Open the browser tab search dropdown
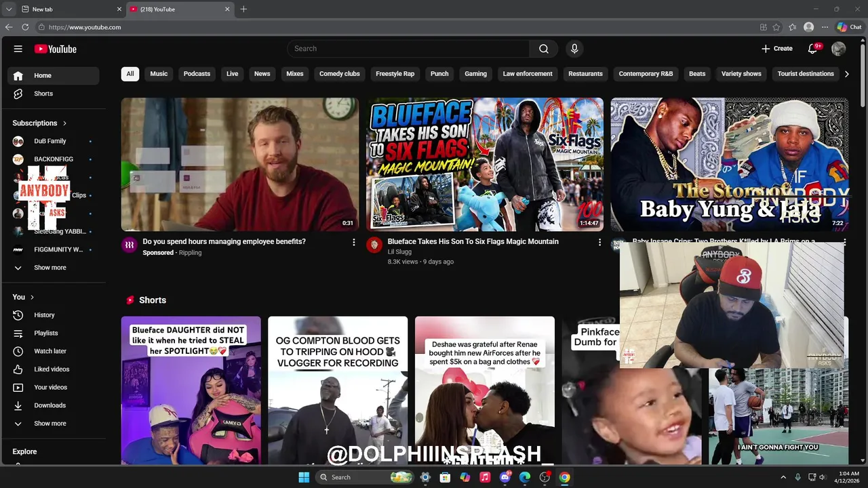The height and width of the screenshot is (488, 868). tap(8, 9)
